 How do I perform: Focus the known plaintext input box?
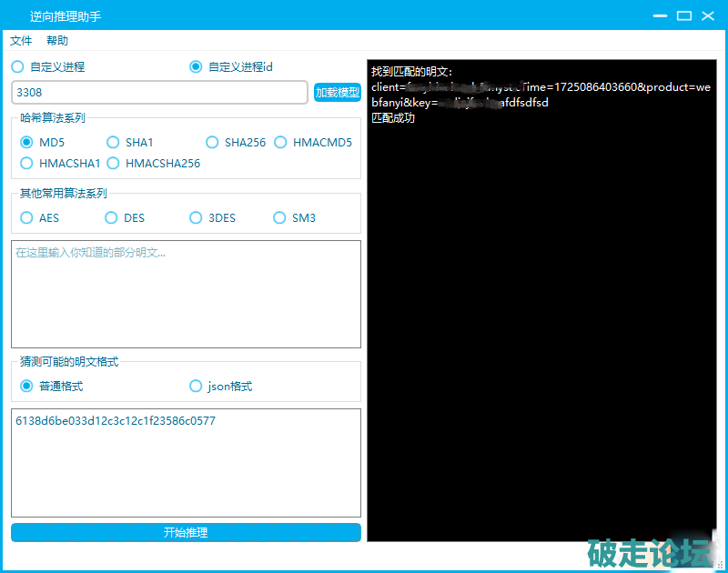click(186, 294)
